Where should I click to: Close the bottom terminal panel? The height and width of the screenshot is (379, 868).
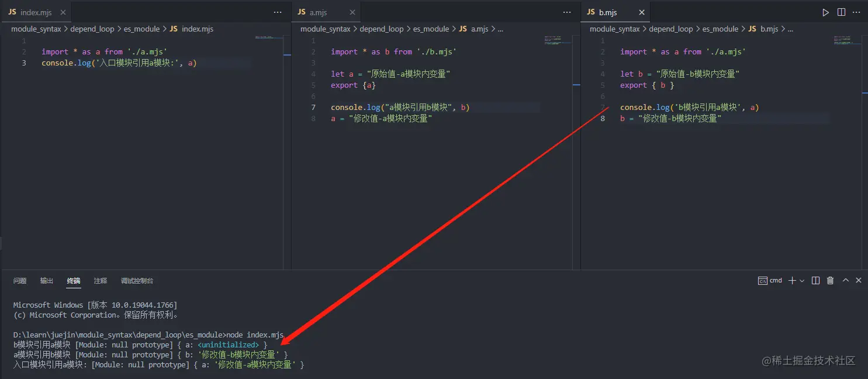(859, 281)
